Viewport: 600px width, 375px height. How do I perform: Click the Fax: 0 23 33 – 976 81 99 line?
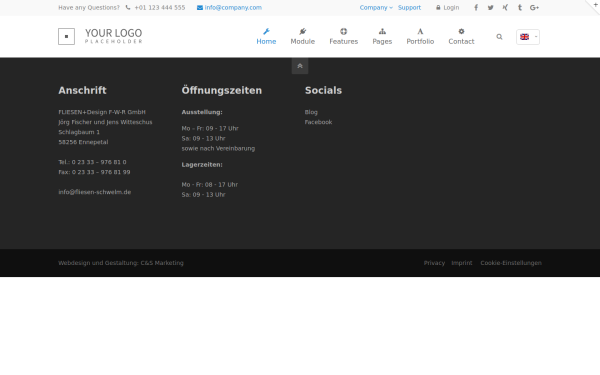94,172
